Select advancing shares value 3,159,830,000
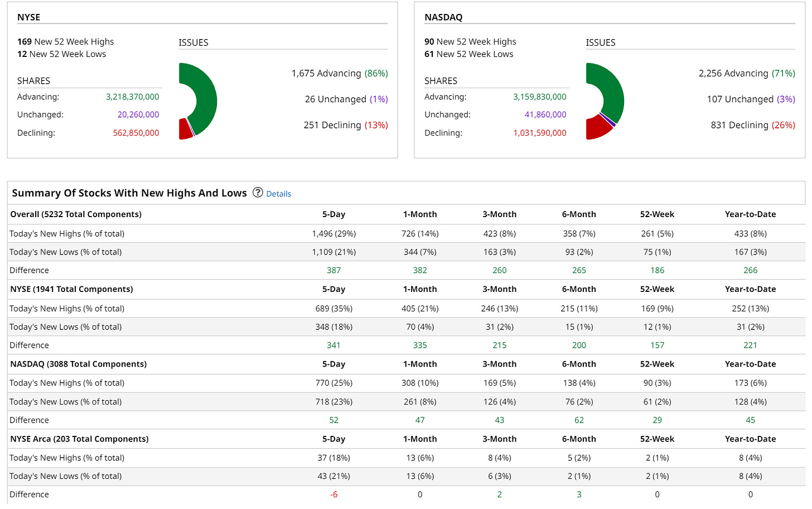Image resolution: width=812 pixels, height=509 pixels. click(x=540, y=97)
